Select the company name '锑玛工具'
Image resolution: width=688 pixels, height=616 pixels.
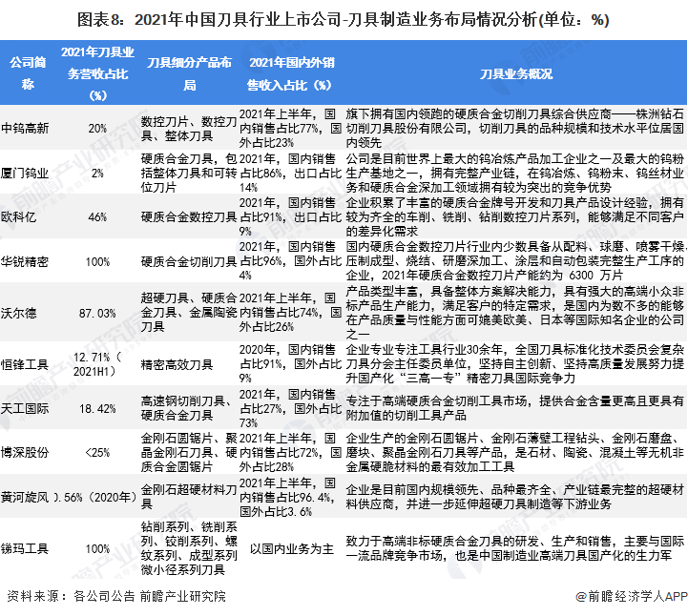[25, 548]
